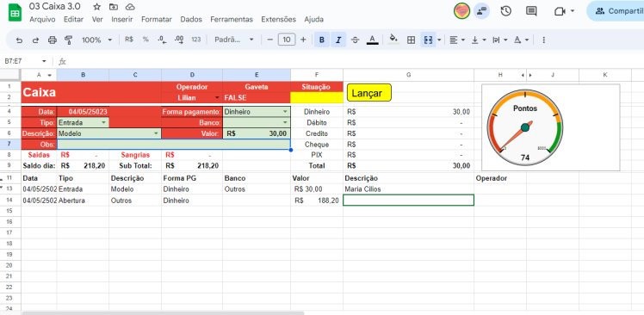This screenshot has width=644, height=315.
Task: Open version history clock icon
Action: pyautogui.click(x=505, y=11)
